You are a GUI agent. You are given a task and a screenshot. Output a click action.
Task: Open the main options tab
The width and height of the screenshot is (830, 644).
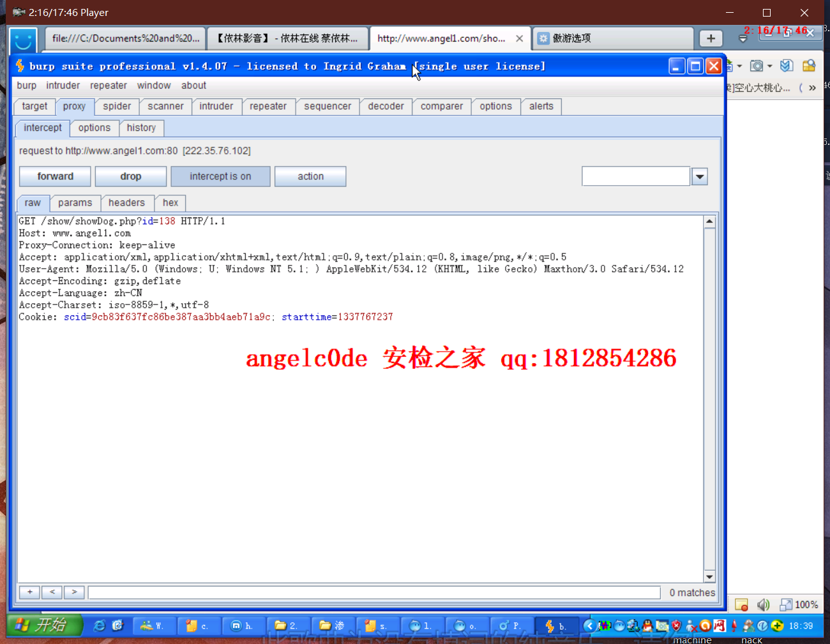point(496,107)
